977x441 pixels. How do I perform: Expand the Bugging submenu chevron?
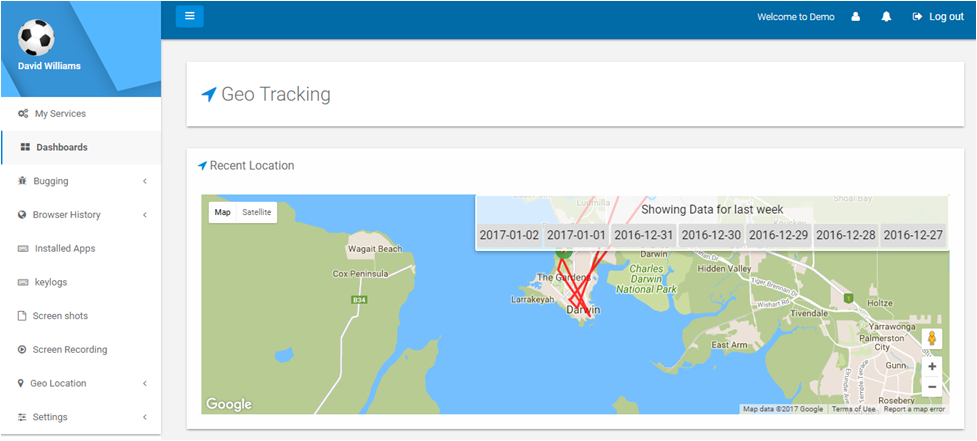click(145, 181)
